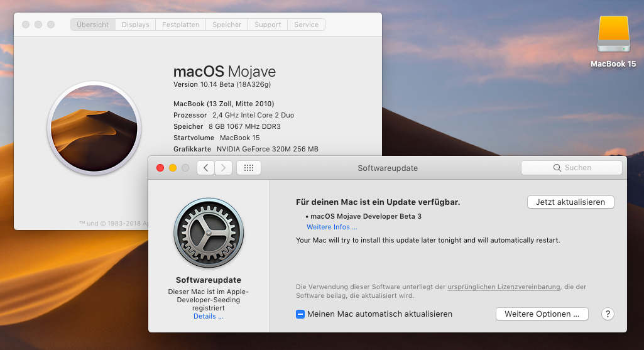This screenshot has height=350, width=644.
Task: Select the Speicher tab
Action: [227, 25]
